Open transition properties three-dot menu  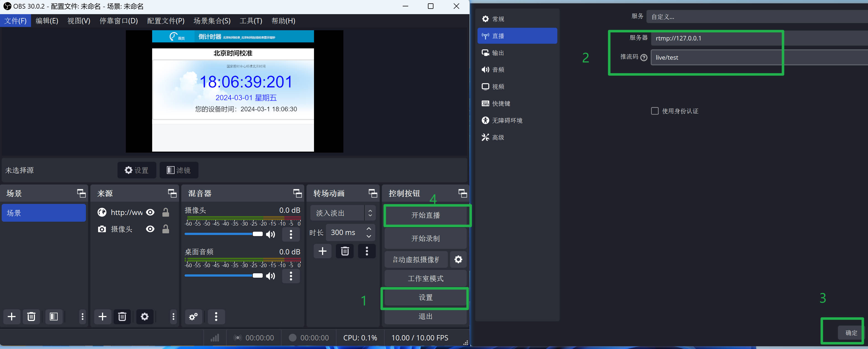(367, 251)
